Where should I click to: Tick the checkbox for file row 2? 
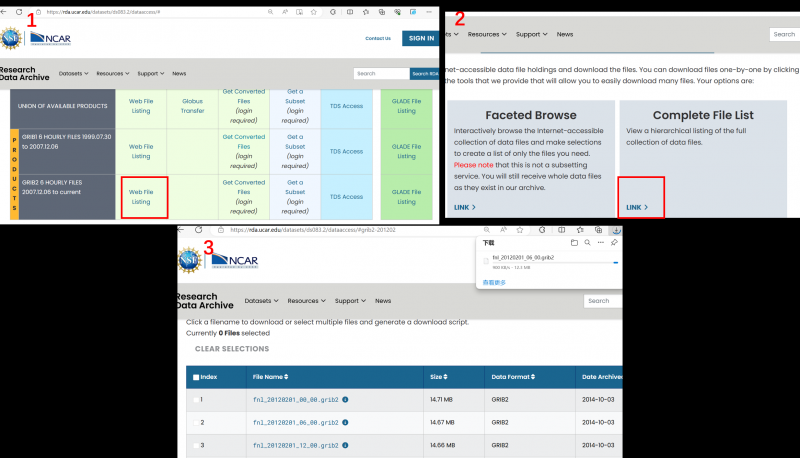(x=194, y=422)
